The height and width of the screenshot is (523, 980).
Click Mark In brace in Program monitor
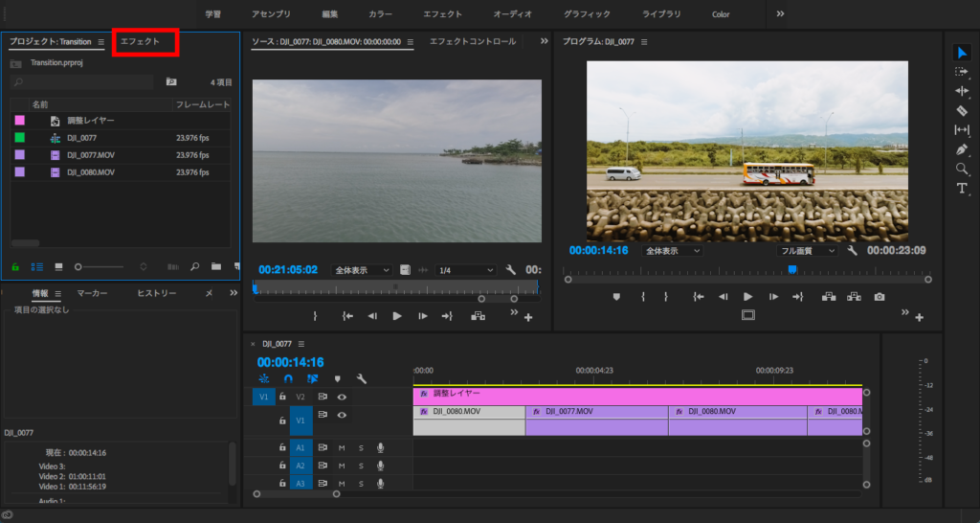[643, 297]
